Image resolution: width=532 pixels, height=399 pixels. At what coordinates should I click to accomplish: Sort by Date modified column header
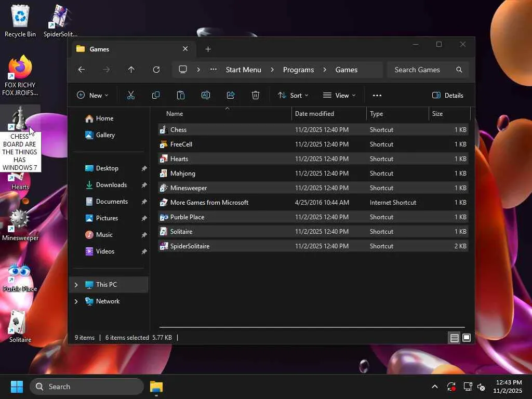(329, 114)
